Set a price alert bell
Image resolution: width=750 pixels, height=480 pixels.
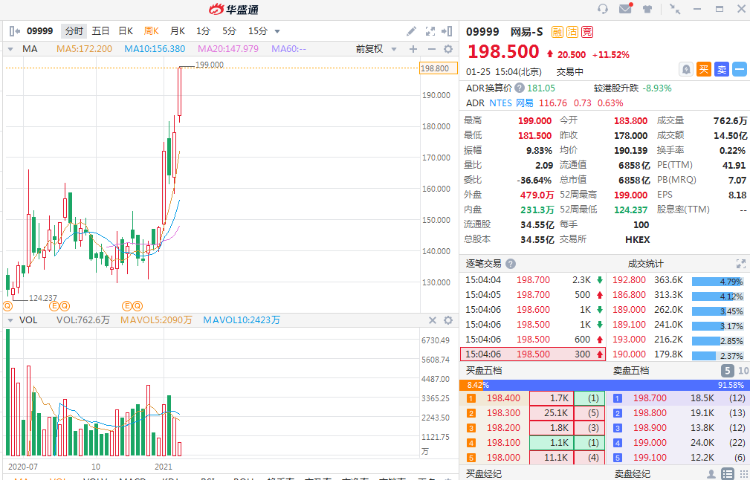tap(686, 69)
